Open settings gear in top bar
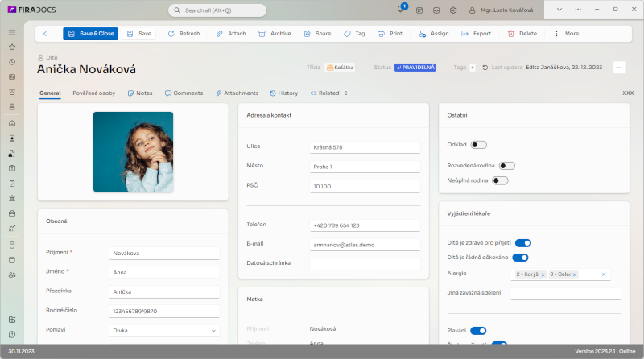This screenshot has height=359, width=644. click(x=453, y=10)
